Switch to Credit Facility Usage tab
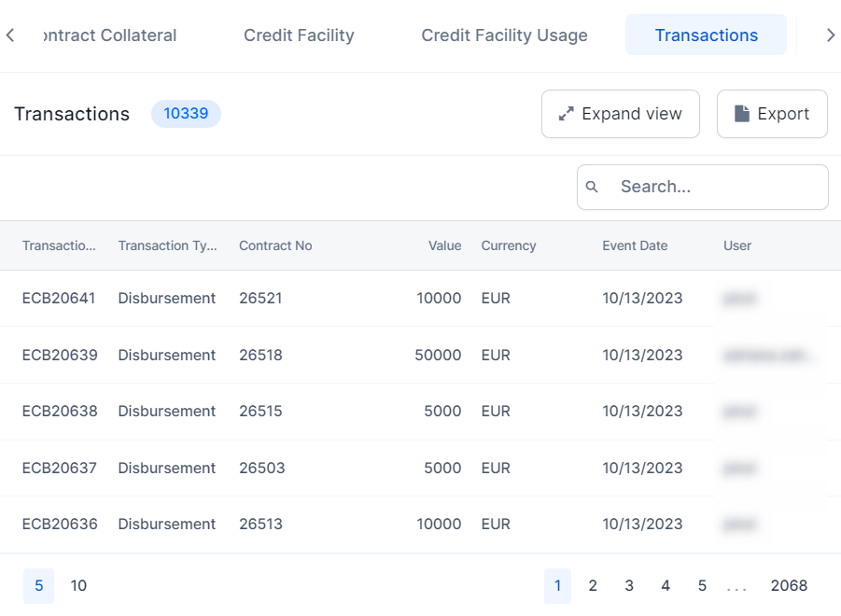This screenshot has width=841, height=616. 504,35
